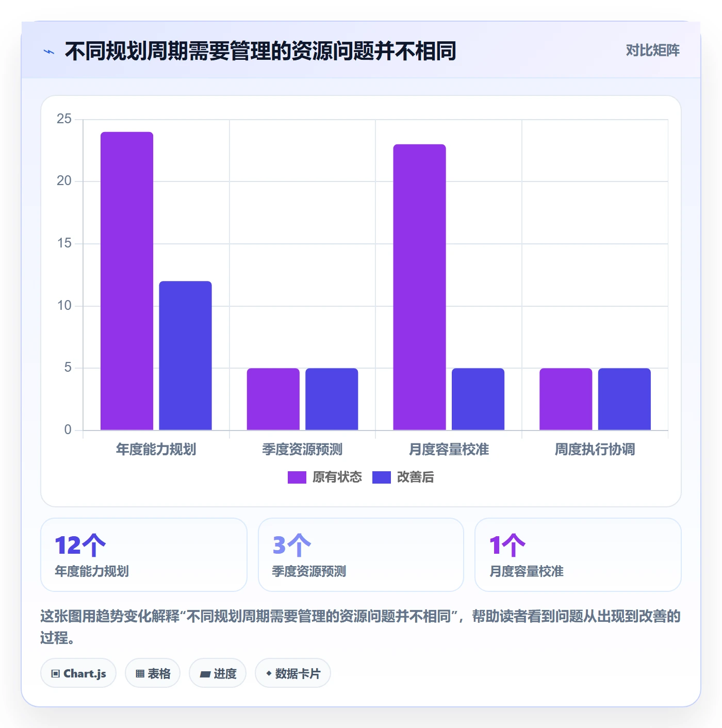Click the y-axis value 20
722x728 pixels.
click(64, 181)
